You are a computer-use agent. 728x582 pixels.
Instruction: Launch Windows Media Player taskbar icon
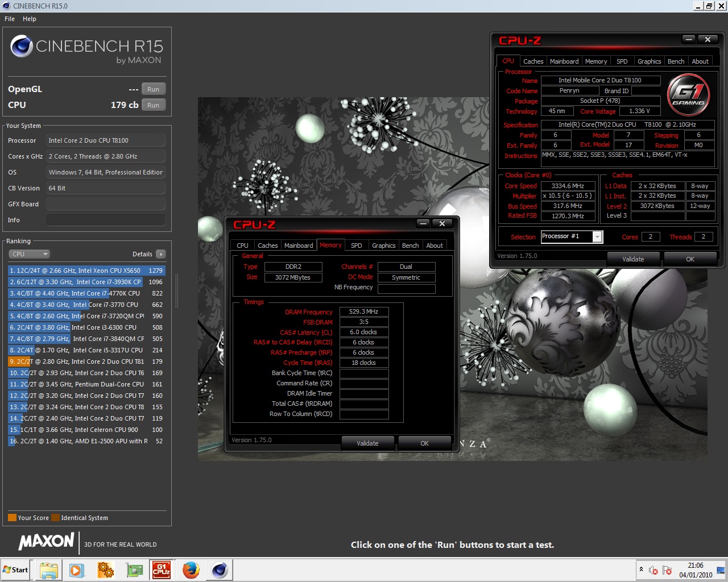click(77, 569)
